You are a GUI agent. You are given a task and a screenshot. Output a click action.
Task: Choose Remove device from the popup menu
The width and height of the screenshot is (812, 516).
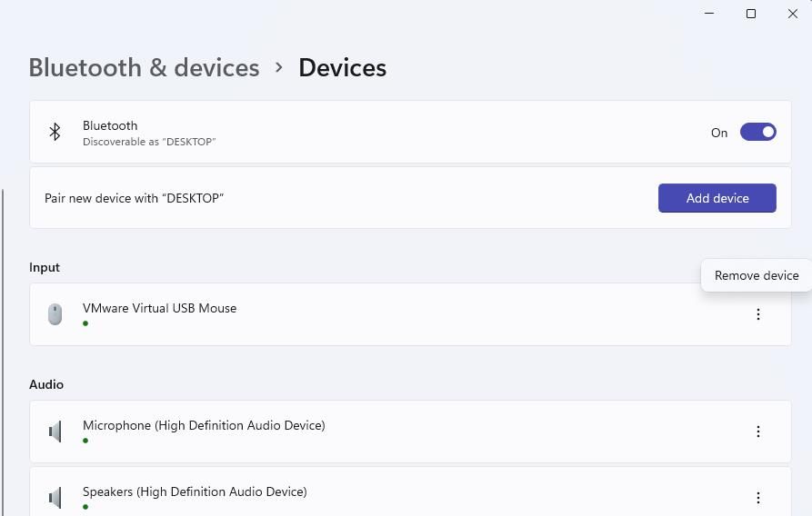coord(756,275)
